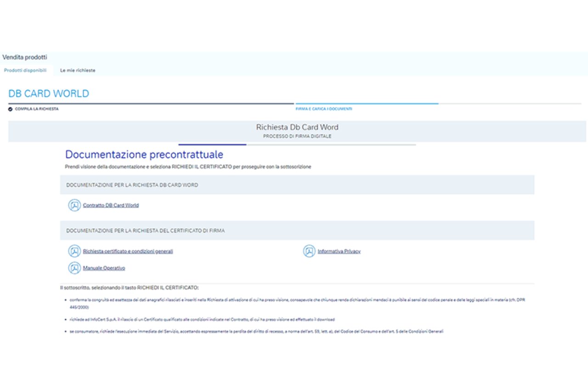588x387 pixels.
Task: Select the Compila la richiesta step label
Action: (x=37, y=109)
